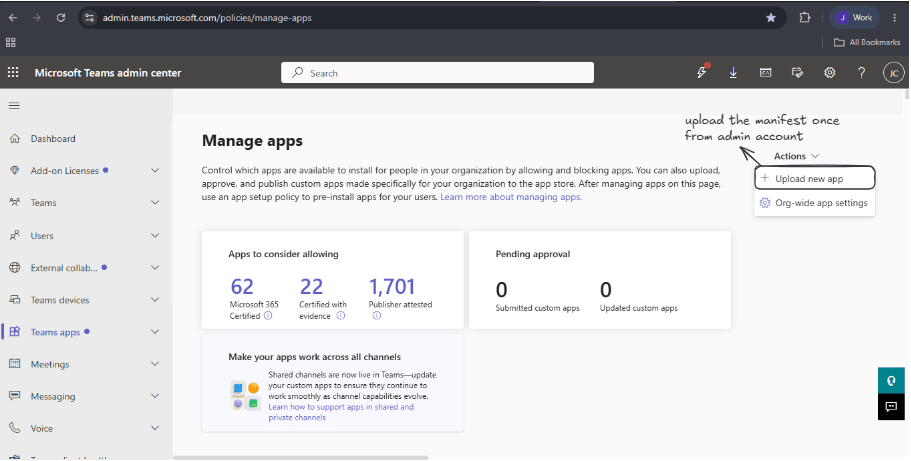Viewport: 911px width, 461px height.
Task: Open Chrome's three-dot menu
Action: point(895,18)
